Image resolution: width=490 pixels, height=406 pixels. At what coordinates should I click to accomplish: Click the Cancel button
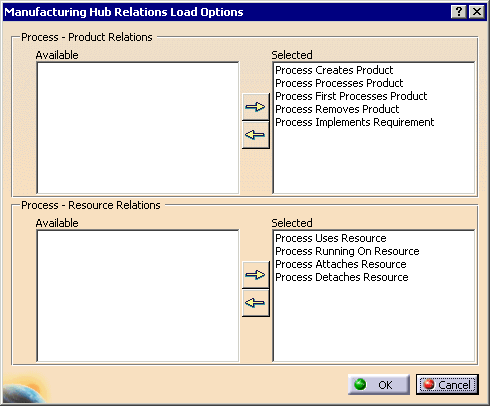tap(447, 385)
